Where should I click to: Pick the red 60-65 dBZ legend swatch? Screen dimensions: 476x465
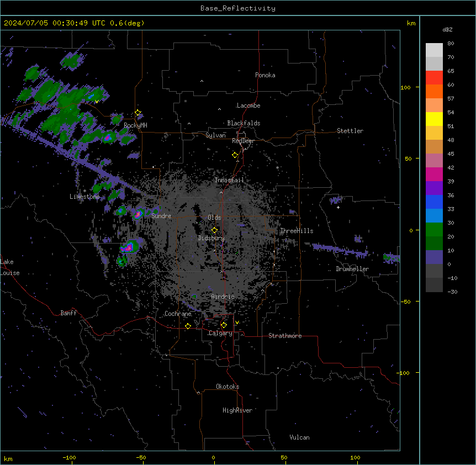point(434,77)
